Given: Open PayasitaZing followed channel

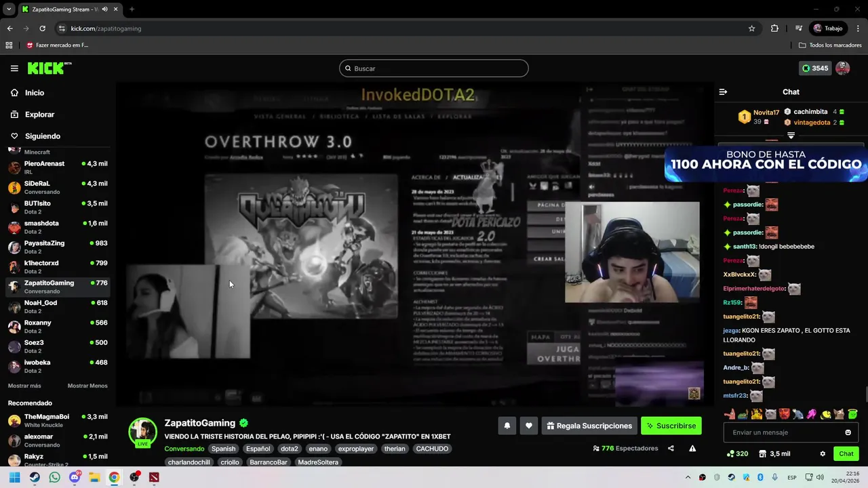Looking at the screenshot, I should (x=57, y=247).
